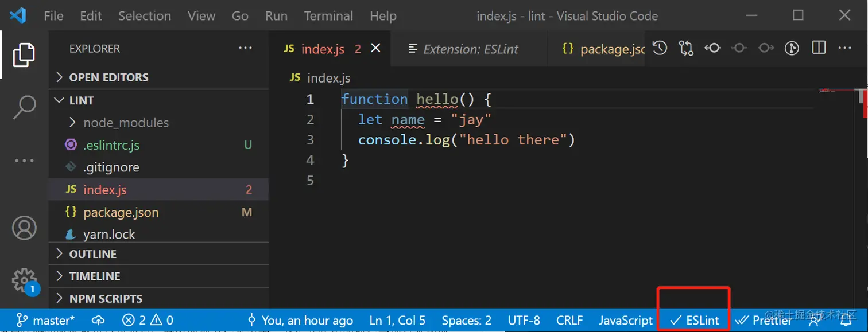The image size is (868, 332).
Task: Open the Accounts icon in activity bar
Action: coord(24,228)
